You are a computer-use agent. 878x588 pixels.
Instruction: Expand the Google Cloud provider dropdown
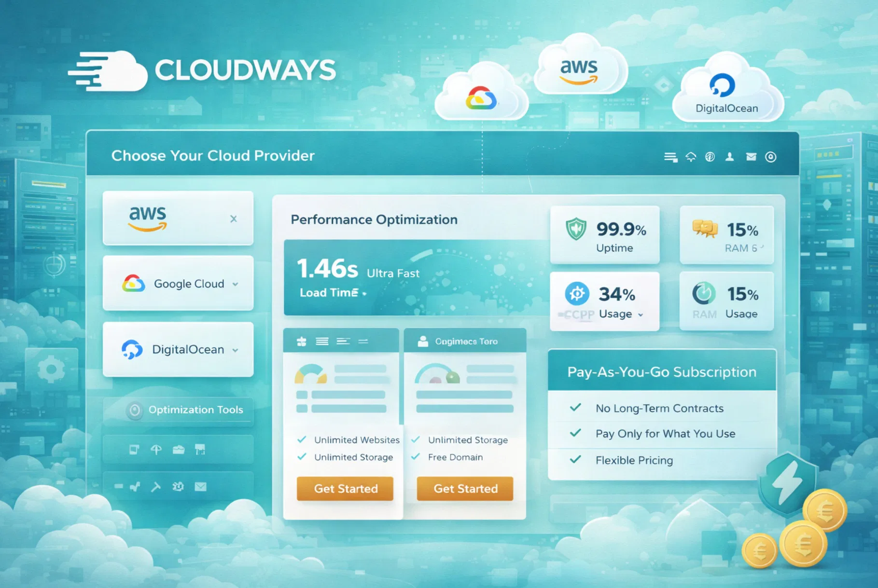pos(235,285)
